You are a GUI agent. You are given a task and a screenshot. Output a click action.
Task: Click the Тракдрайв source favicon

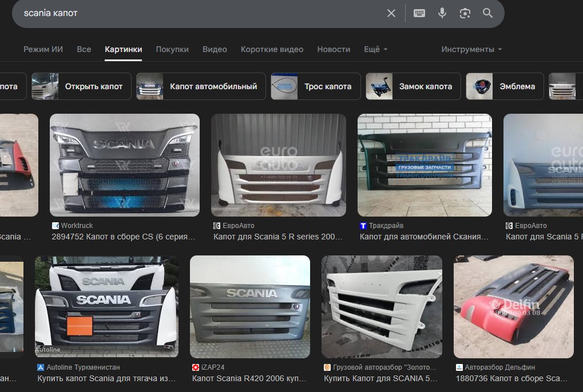[x=363, y=226]
